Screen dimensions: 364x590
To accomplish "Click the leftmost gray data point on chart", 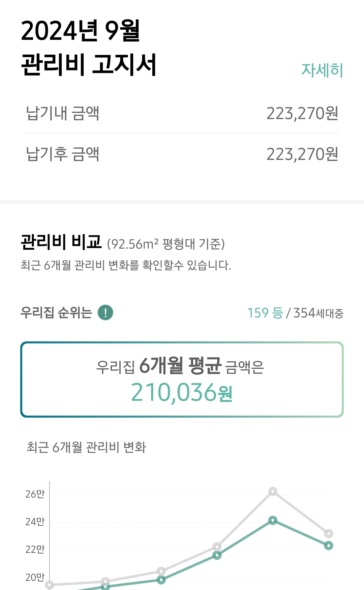I will (50, 585).
